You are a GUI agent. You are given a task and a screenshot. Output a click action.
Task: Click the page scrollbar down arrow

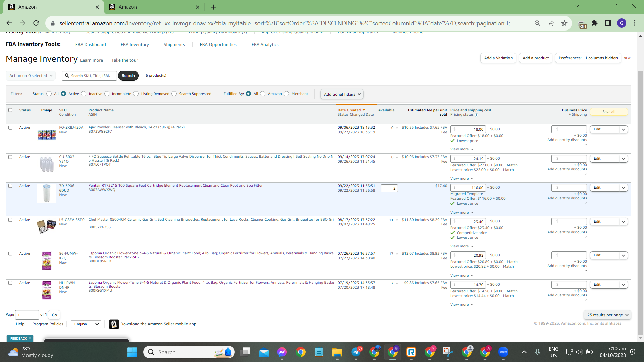(641, 338)
